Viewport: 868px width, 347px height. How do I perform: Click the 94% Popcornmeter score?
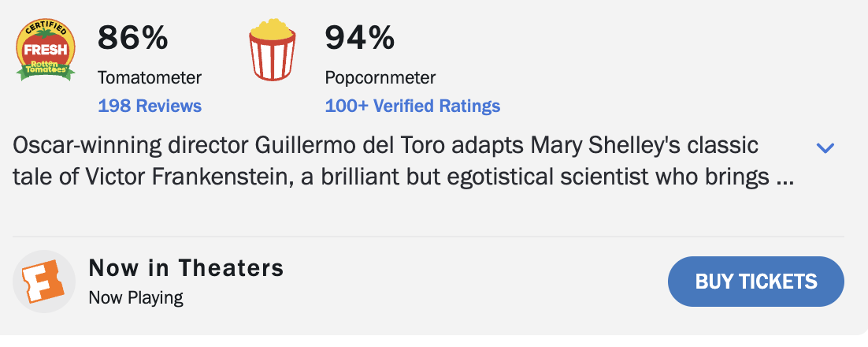coord(359,38)
